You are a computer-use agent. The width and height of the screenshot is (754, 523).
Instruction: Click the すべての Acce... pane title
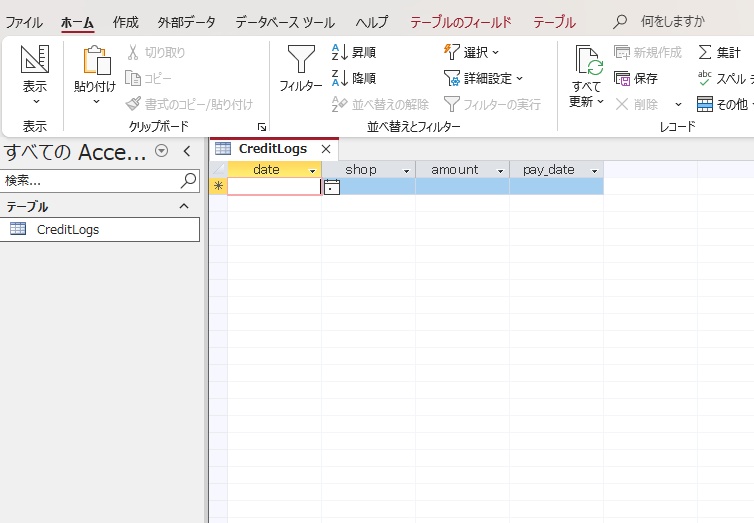75,152
